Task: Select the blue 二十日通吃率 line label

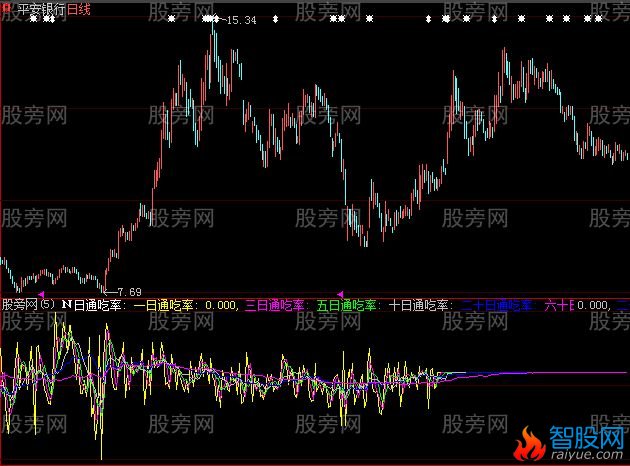Action: tap(496, 306)
